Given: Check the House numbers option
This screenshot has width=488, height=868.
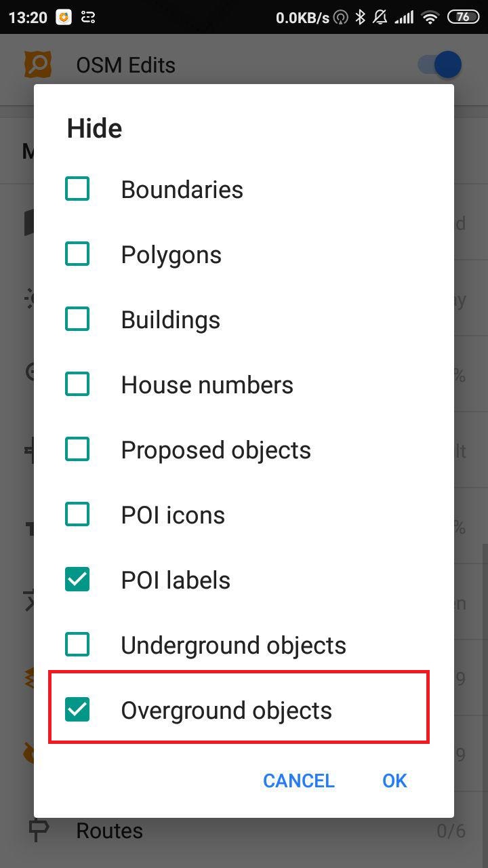Looking at the screenshot, I should [x=77, y=384].
